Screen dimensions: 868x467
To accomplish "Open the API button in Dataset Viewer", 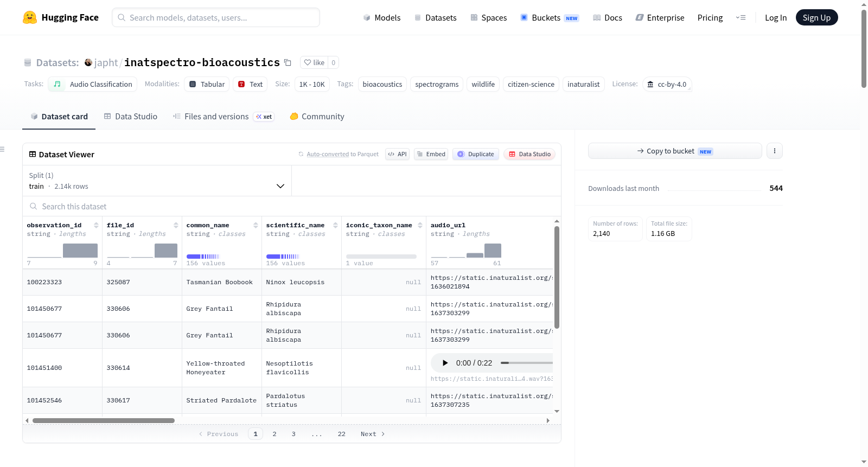I will [x=397, y=154].
